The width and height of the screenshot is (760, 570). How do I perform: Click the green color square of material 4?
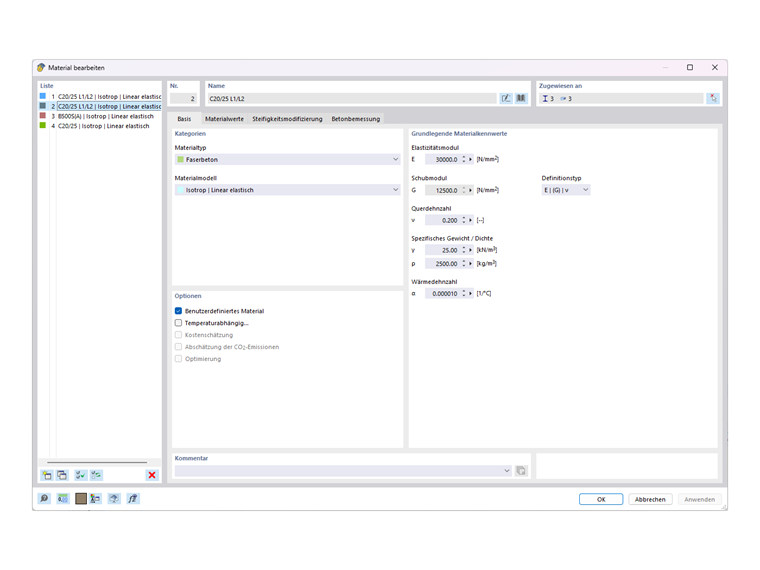[x=43, y=125]
